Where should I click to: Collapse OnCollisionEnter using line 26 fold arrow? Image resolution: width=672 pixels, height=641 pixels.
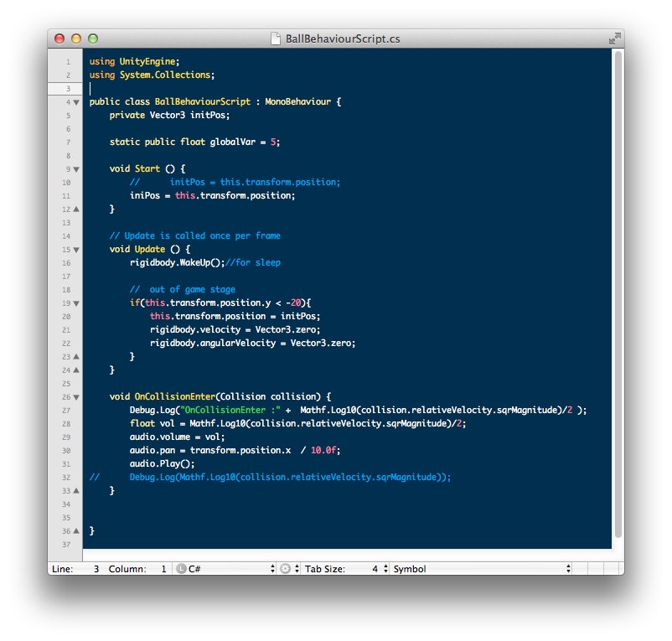click(76, 397)
